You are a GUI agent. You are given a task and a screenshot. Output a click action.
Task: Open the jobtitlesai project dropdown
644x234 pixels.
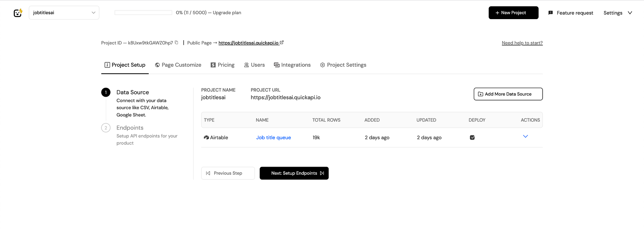click(64, 13)
